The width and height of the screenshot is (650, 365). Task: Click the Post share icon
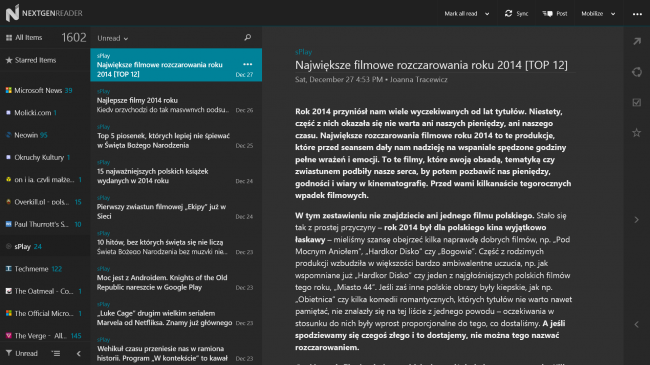click(548, 14)
